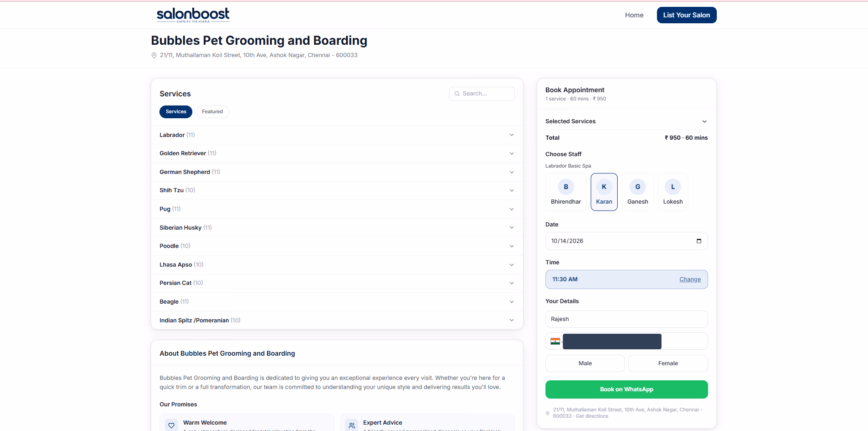The width and height of the screenshot is (868, 431).
Task: Click the search magnifier icon in Services
Action: [x=457, y=94]
